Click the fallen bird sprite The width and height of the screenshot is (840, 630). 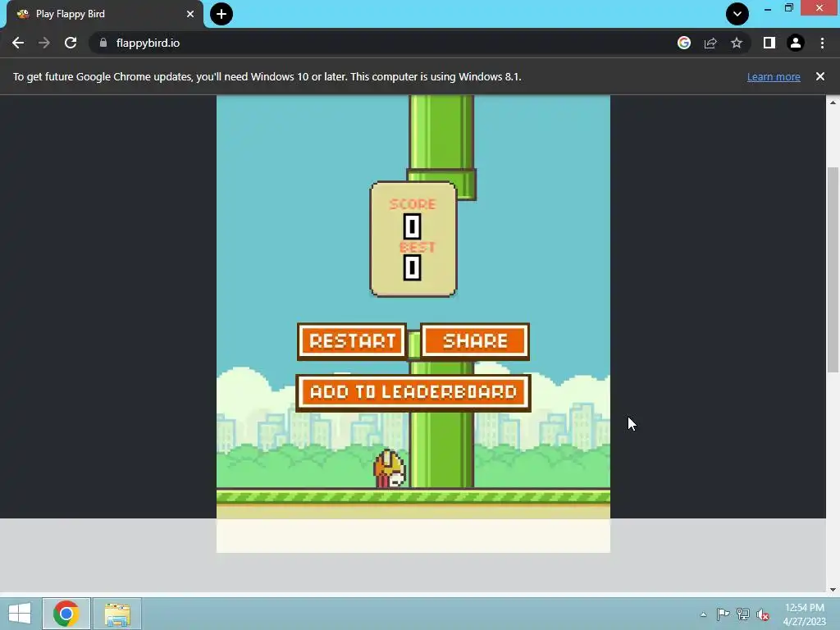coord(390,469)
